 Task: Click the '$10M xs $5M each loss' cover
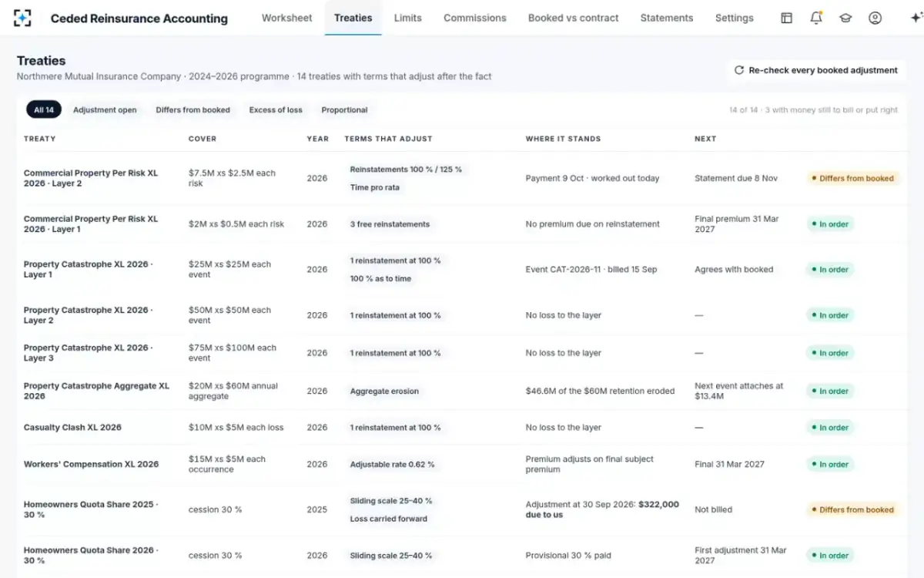tap(236, 427)
